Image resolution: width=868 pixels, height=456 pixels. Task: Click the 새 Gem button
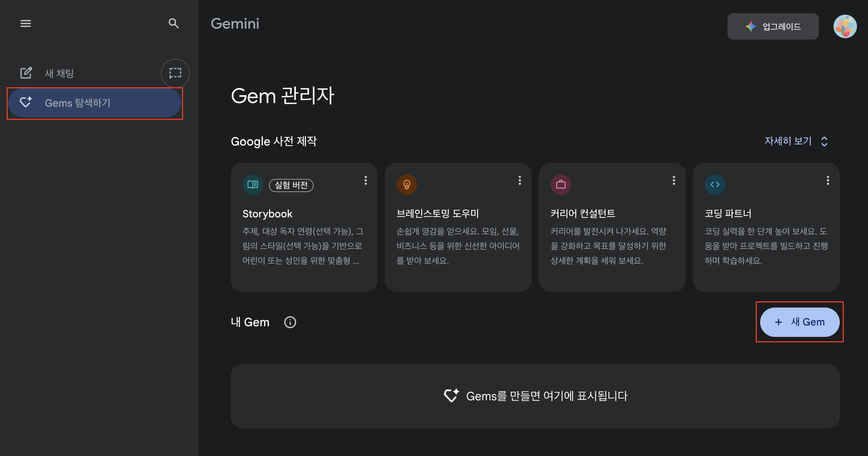(x=800, y=322)
